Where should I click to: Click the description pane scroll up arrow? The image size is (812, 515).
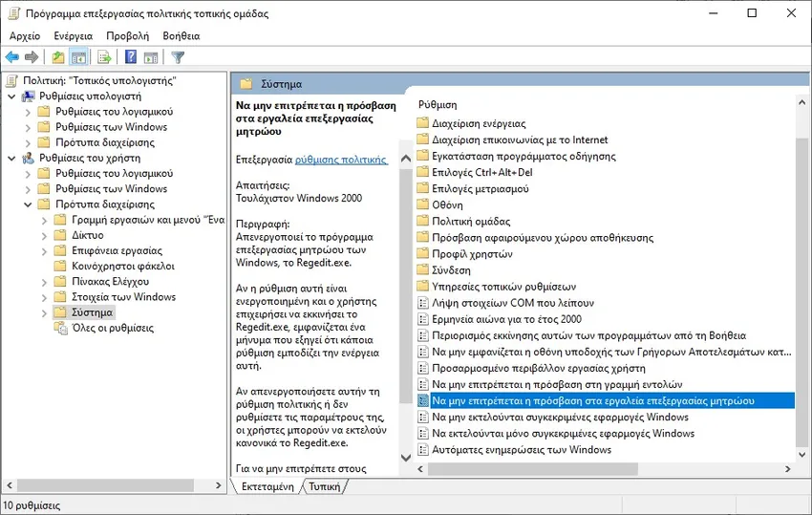point(406,159)
